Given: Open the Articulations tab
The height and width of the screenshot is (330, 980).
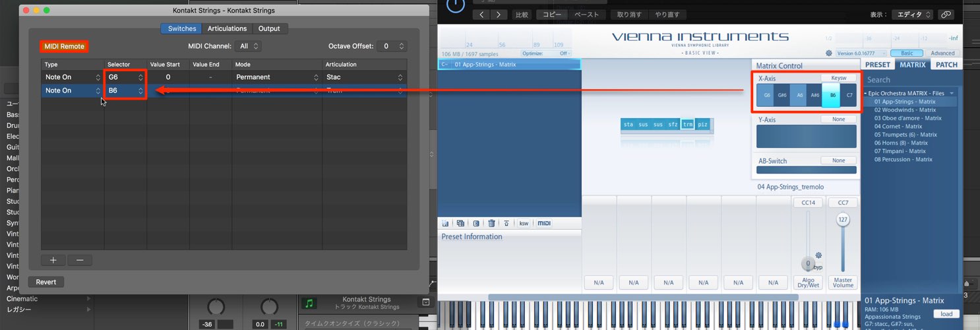Looking at the screenshot, I should click(227, 28).
